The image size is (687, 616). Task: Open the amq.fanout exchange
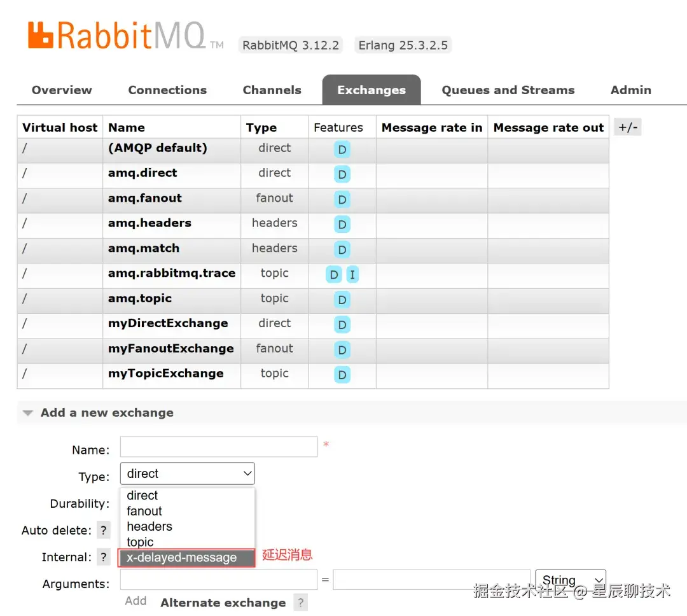145,198
